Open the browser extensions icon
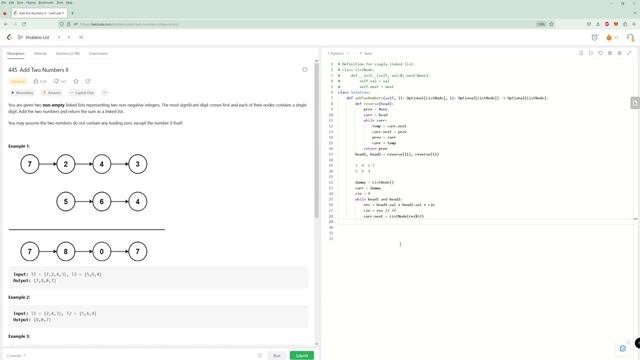 click(625, 24)
